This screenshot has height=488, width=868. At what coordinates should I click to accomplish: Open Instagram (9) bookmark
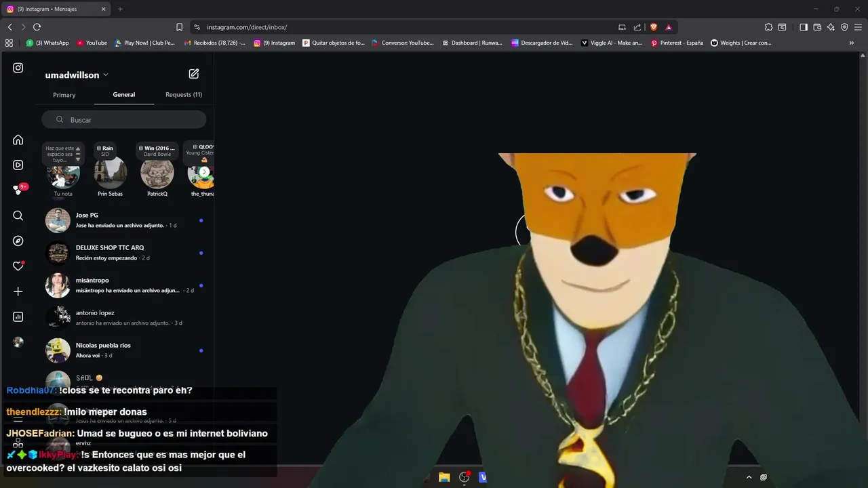tap(275, 43)
